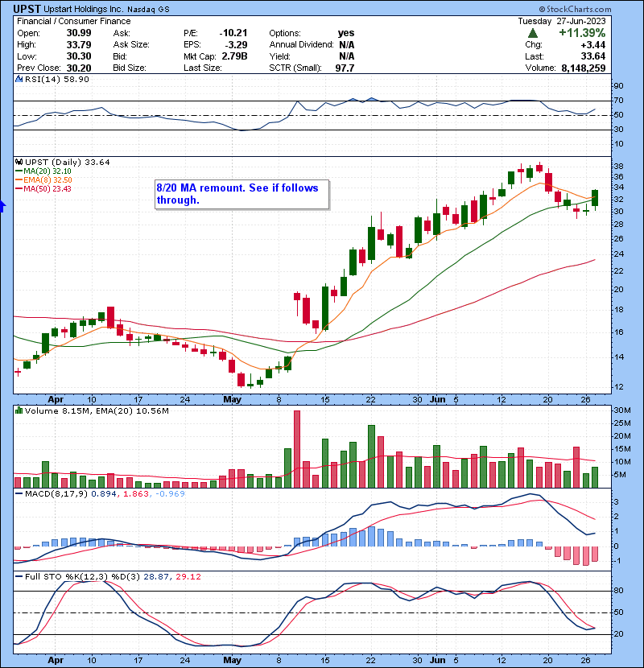Click the candlestick icon beside UPST (Daily)
644x668 pixels.
click(x=19, y=162)
